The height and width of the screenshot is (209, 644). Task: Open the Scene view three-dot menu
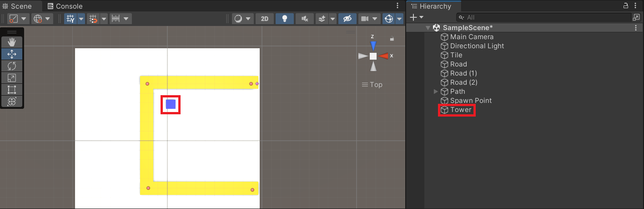[397, 5]
